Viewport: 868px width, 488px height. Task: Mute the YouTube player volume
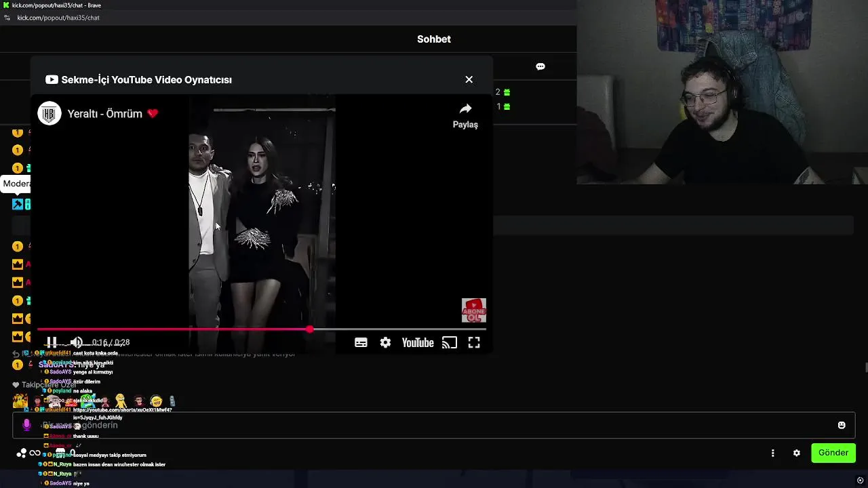point(77,342)
